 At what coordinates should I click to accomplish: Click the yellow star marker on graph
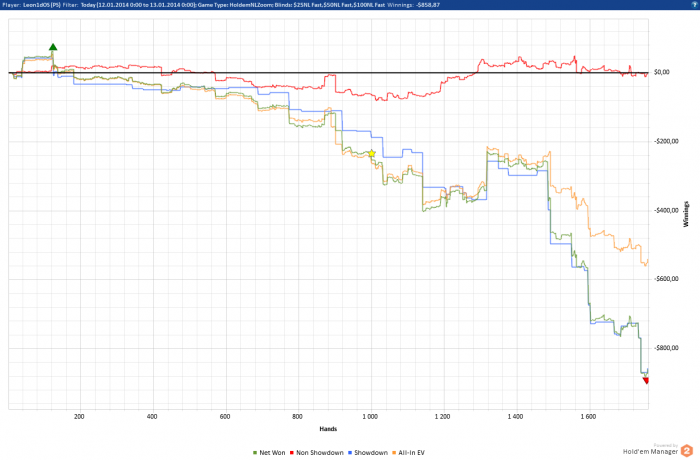click(371, 154)
